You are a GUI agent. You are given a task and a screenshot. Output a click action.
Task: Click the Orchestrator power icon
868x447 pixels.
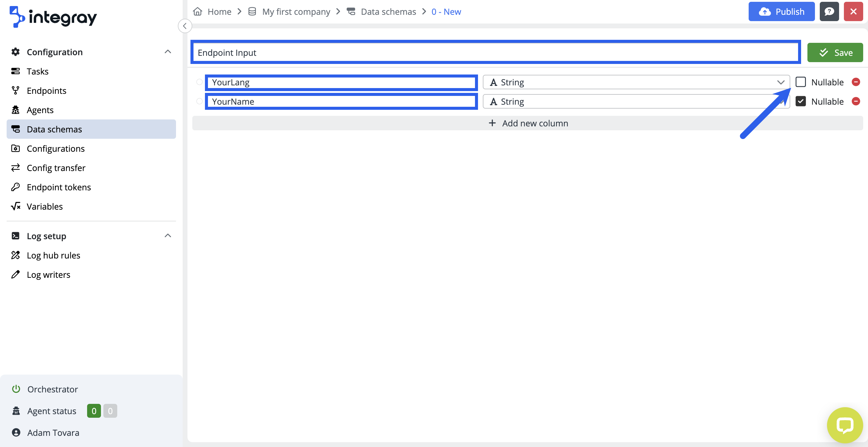tap(16, 389)
